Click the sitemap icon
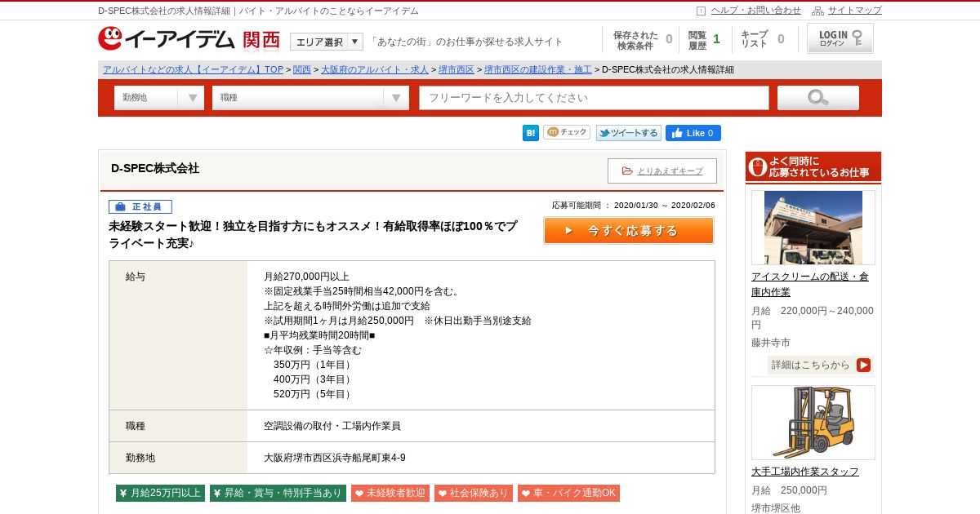 (817, 11)
